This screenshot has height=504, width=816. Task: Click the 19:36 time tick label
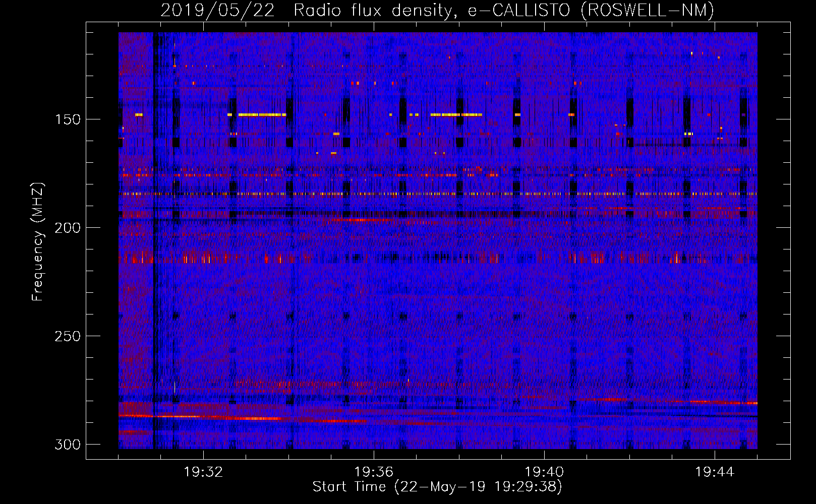[x=374, y=472]
